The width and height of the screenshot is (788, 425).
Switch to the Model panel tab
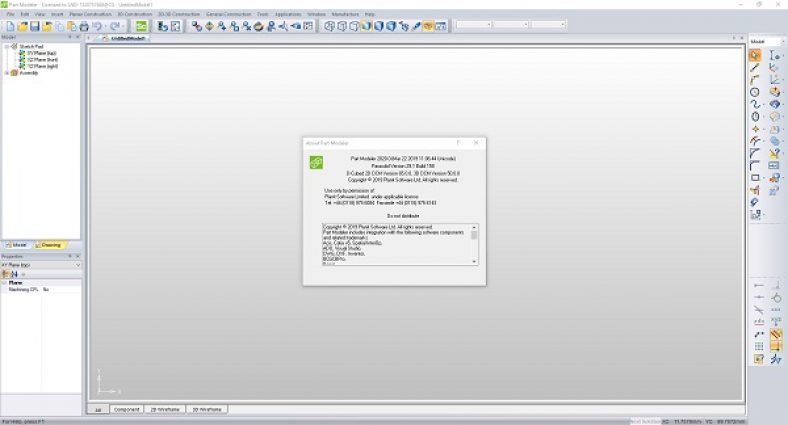[x=17, y=245]
